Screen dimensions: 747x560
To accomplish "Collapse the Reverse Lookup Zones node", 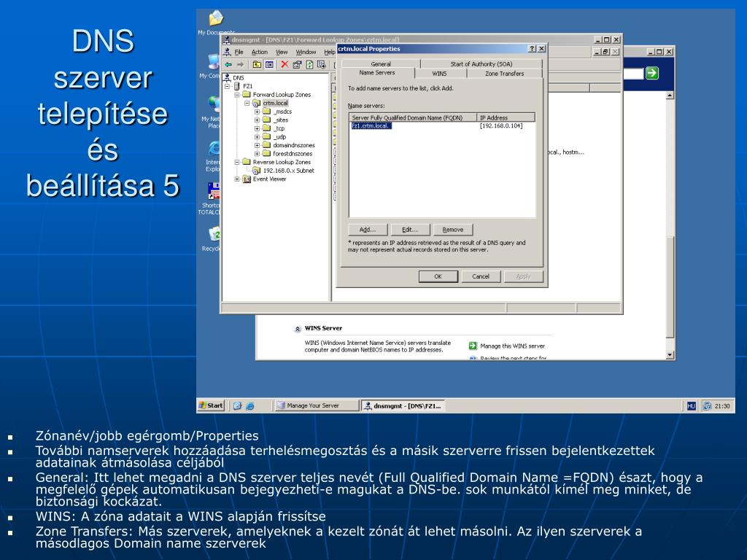I will tap(237, 162).
